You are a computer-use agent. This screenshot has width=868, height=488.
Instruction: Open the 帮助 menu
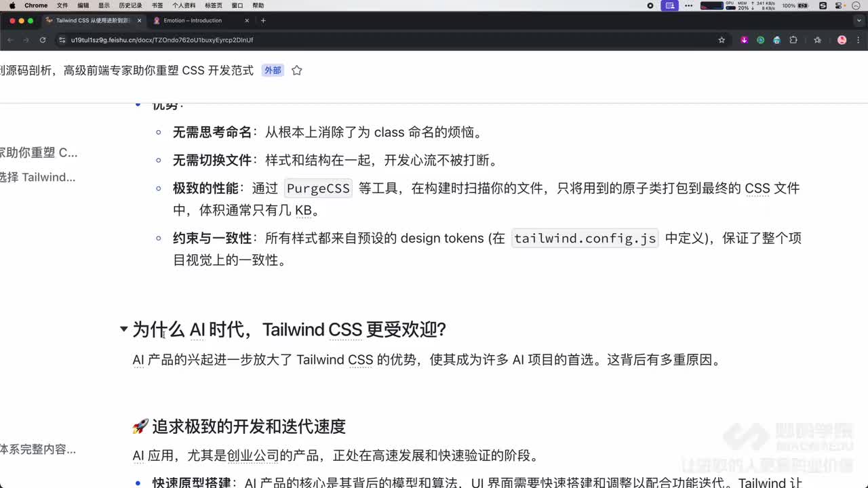(258, 5)
